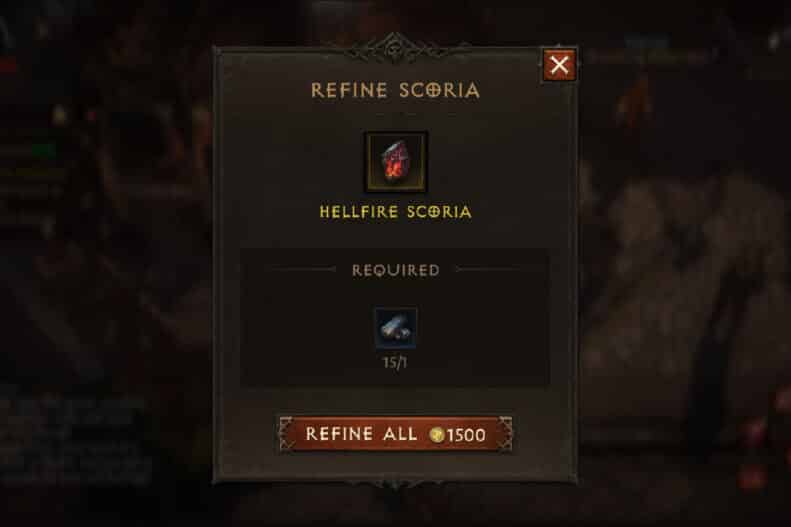Click the divider line right of Required

pyautogui.click(x=490, y=270)
